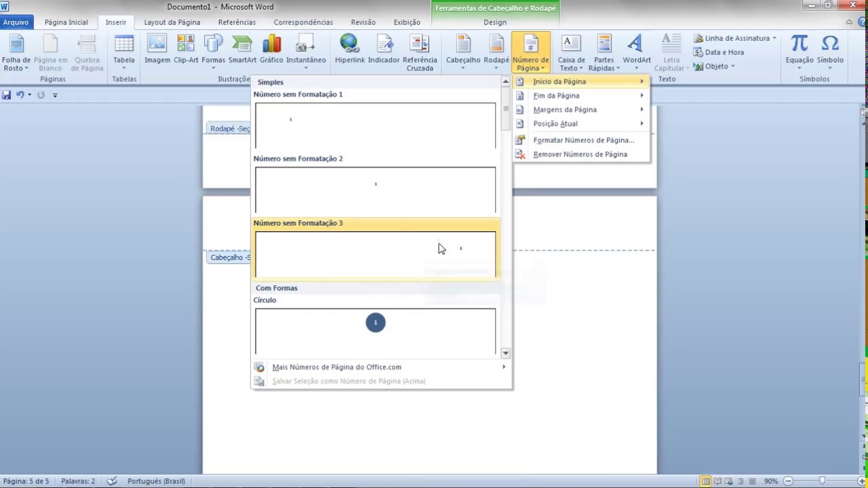
Task: Insert a Hyperlink
Action: coord(350,49)
